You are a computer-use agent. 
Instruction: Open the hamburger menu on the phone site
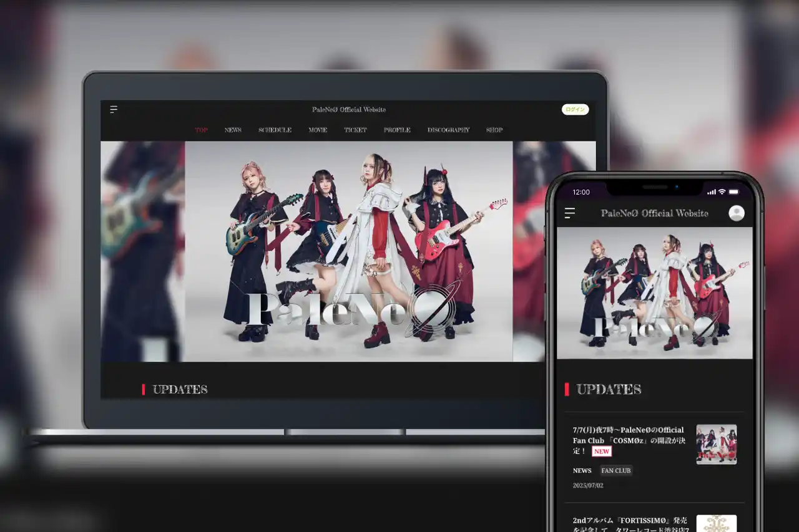coord(570,213)
